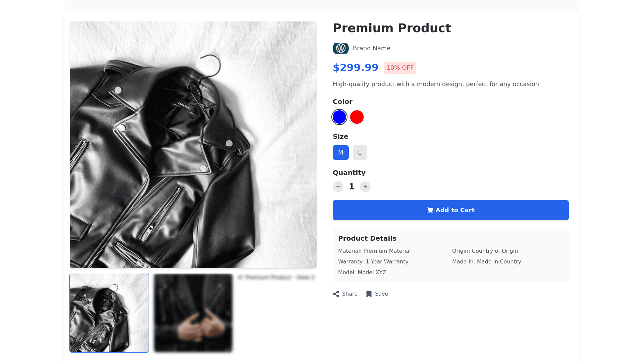Select size L
Image resolution: width=644 pixels, height=362 pixels.
[x=360, y=153]
